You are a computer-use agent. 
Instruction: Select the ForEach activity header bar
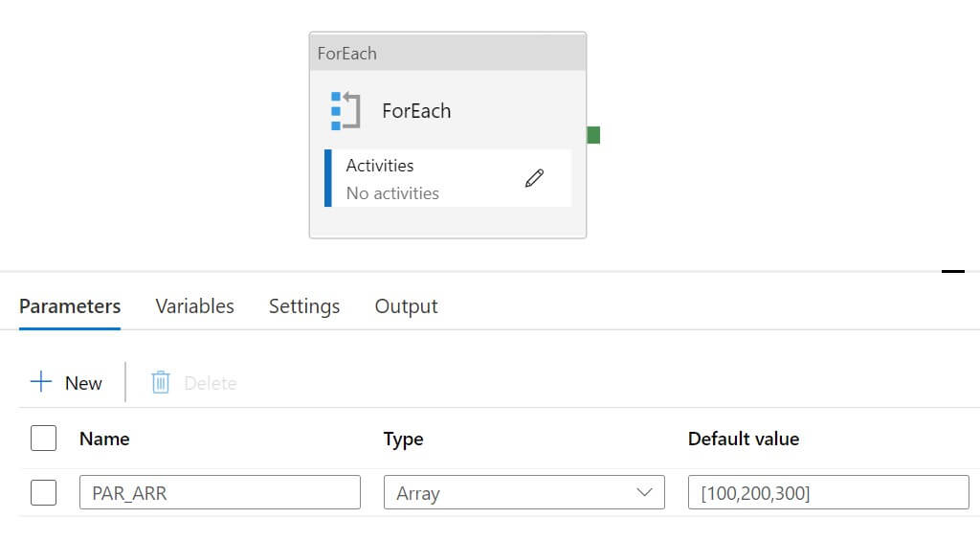pyautogui.click(x=447, y=54)
